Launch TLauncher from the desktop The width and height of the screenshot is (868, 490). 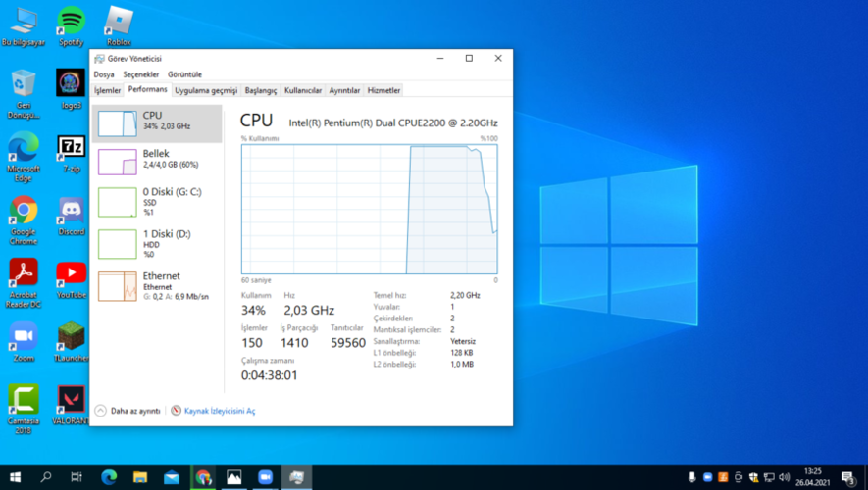(x=71, y=343)
